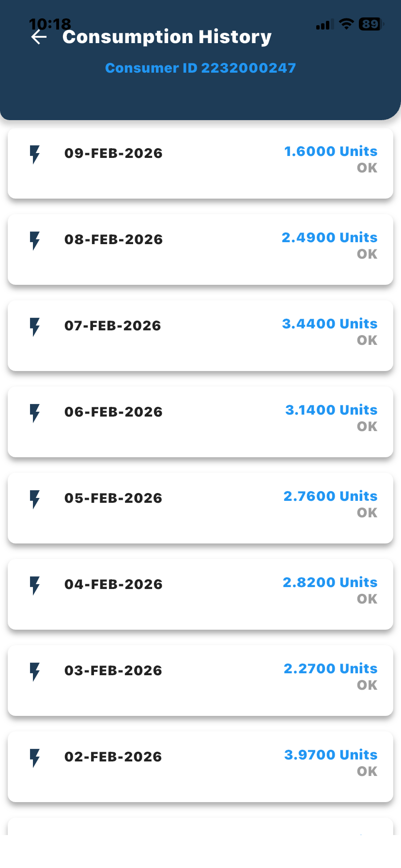Open the 09-FEB-2026 date entry
Viewport: 401px width, 868px height.
[x=113, y=154]
